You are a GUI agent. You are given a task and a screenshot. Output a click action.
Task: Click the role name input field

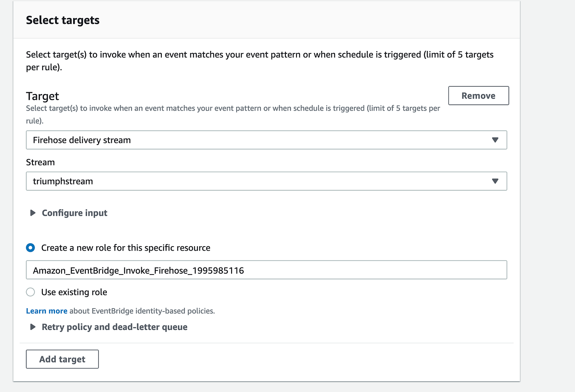pos(266,270)
